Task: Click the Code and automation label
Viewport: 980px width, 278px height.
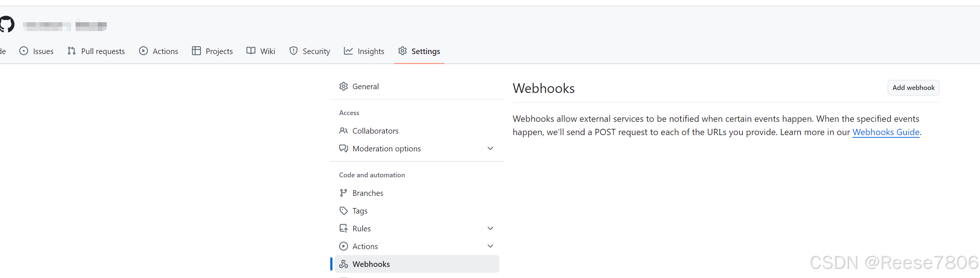Action: 372,175
